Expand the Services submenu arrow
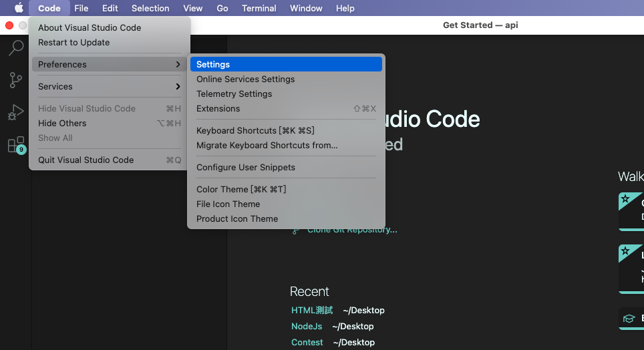 pyautogui.click(x=178, y=87)
